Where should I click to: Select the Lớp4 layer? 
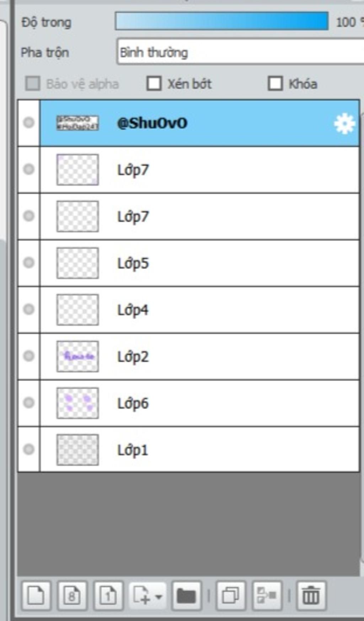click(200, 309)
